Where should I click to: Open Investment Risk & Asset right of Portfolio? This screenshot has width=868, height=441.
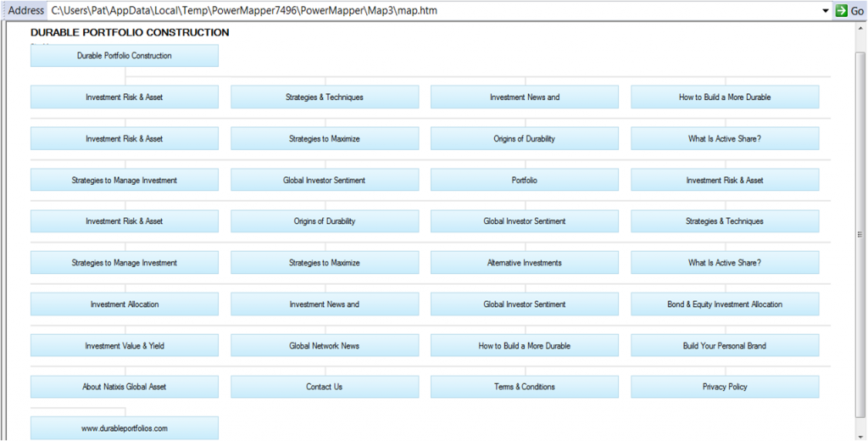pyautogui.click(x=726, y=180)
